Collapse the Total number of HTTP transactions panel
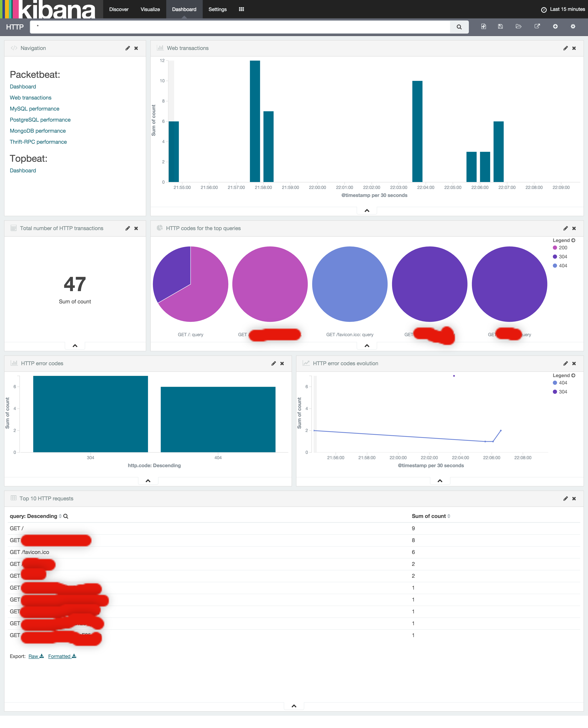The height and width of the screenshot is (728, 588). click(x=75, y=345)
